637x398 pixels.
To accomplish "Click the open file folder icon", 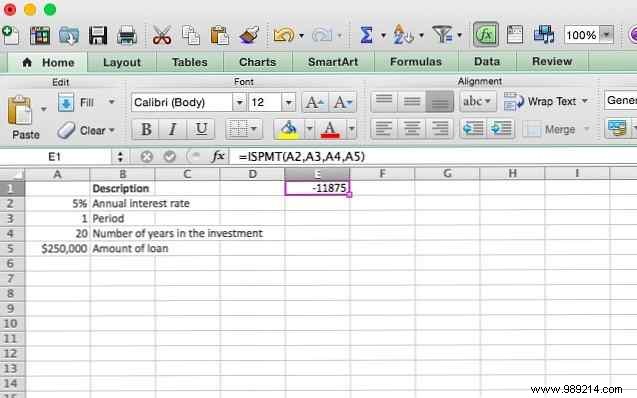I will (69, 35).
